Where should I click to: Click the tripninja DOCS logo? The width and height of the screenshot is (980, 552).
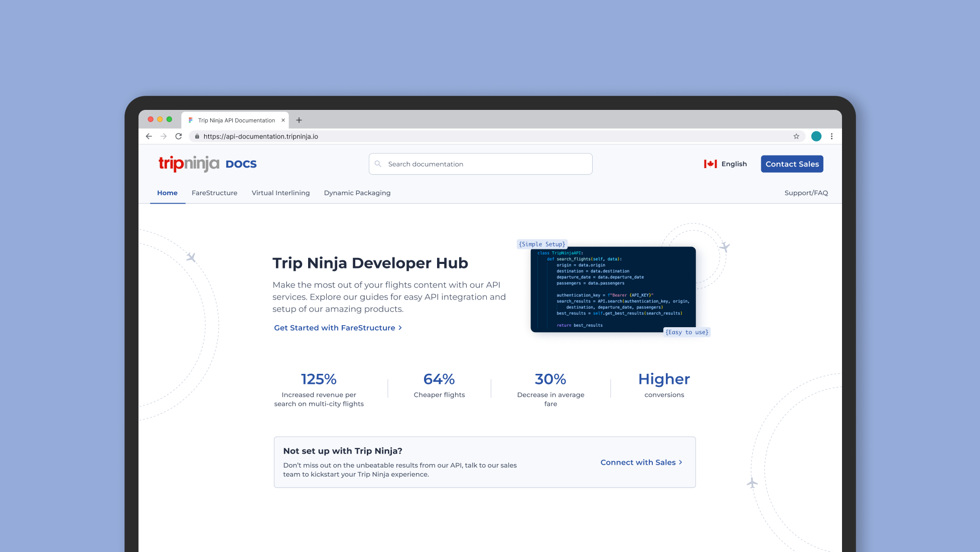207,164
